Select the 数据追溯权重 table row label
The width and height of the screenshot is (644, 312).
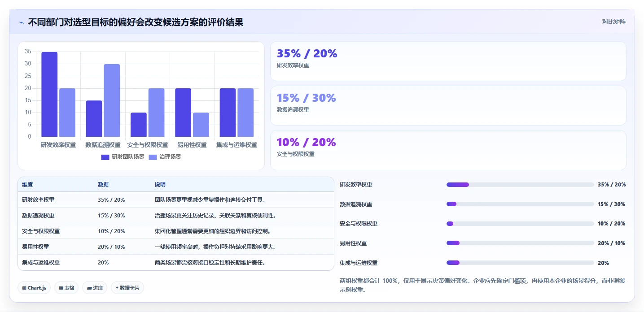coord(38,216)
